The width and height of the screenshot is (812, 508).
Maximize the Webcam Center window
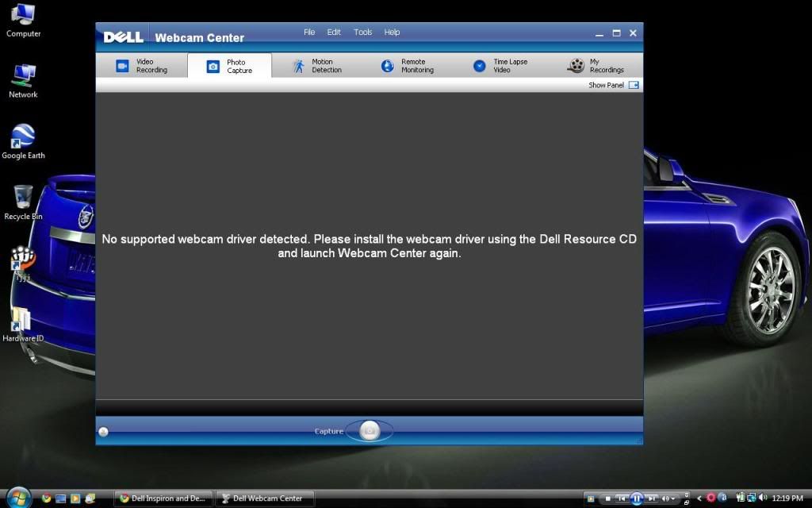(616, 33)
